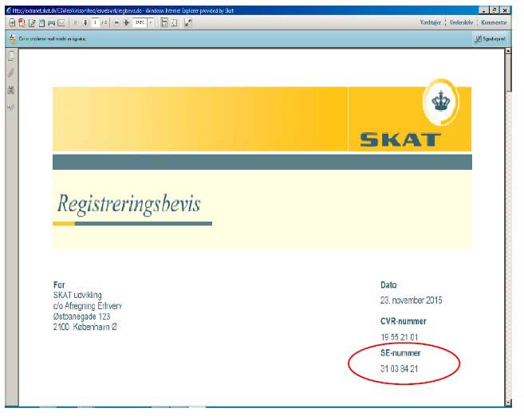
Task: Click the c/o Afregning Erhverv line
Action: coord(88,306)
